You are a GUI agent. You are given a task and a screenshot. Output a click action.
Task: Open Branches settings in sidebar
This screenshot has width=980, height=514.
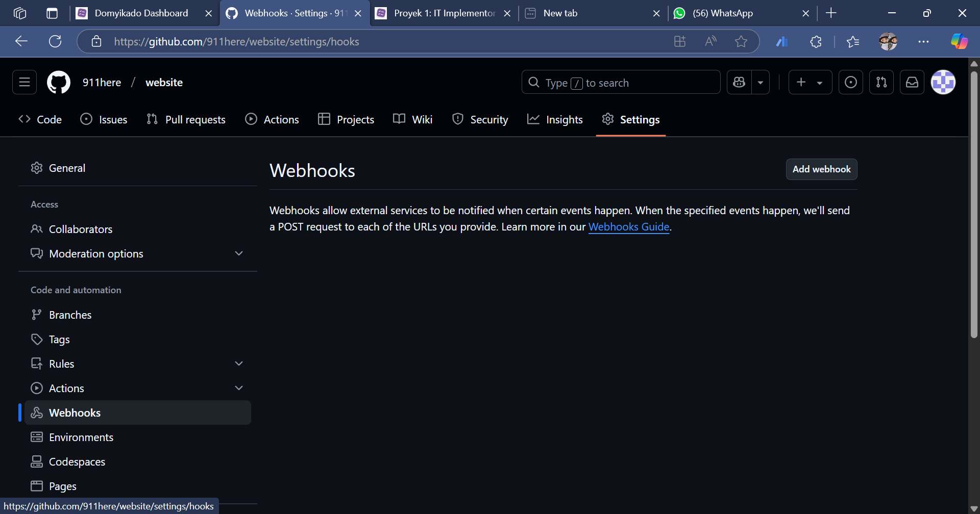pyautogui.click(x=138, y=315)
